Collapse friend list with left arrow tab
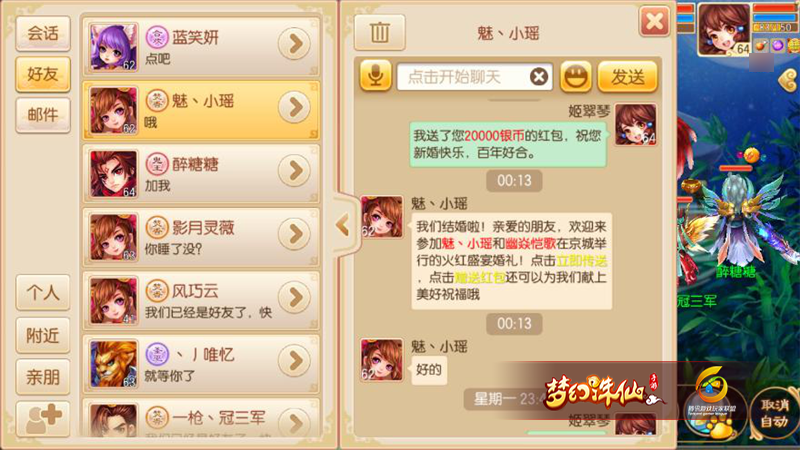 (x=342, y=225)
